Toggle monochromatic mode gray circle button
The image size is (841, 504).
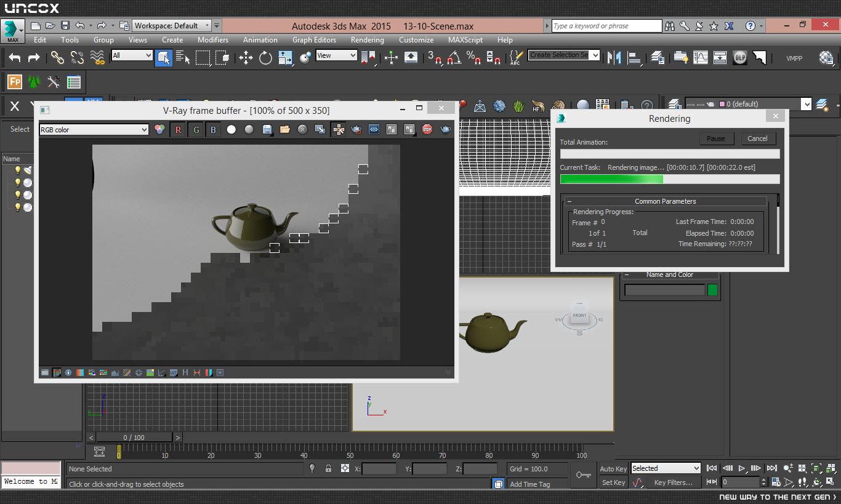[x=249, y=129]
